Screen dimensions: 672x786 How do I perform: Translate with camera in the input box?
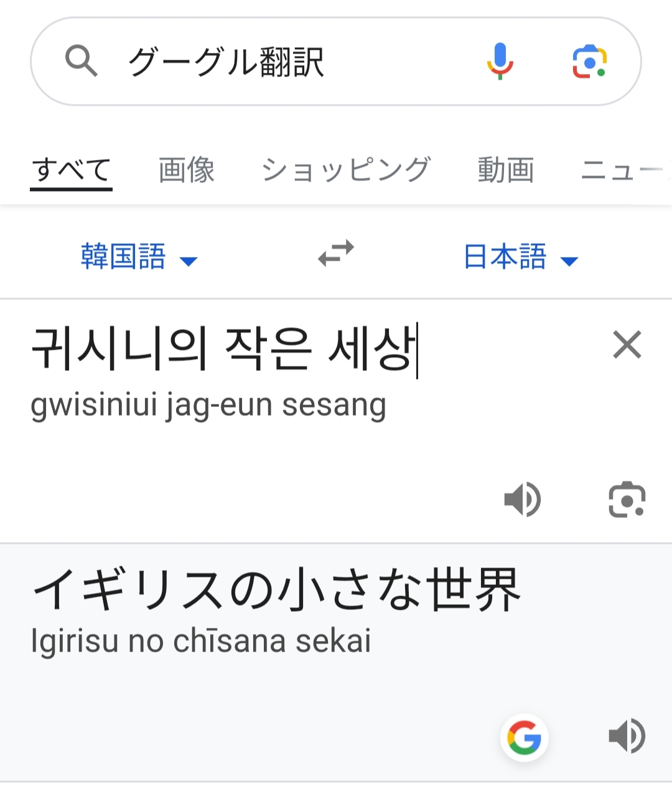click(627, 499)
